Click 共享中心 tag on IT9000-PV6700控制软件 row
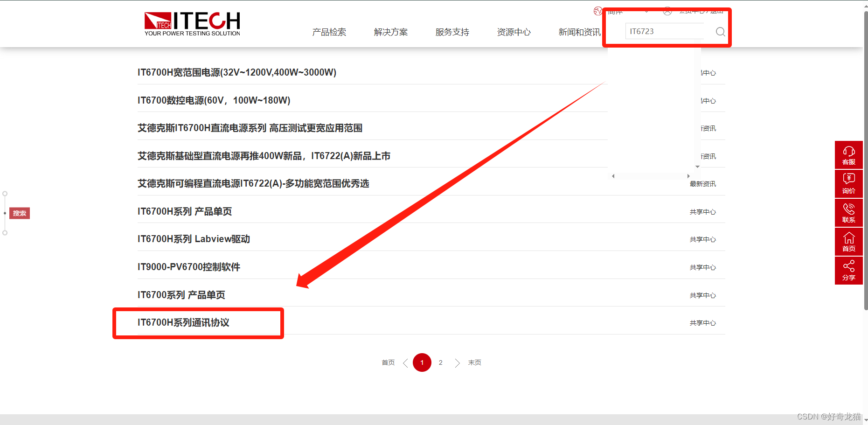The image size is (868, 425). click(703, 267)
